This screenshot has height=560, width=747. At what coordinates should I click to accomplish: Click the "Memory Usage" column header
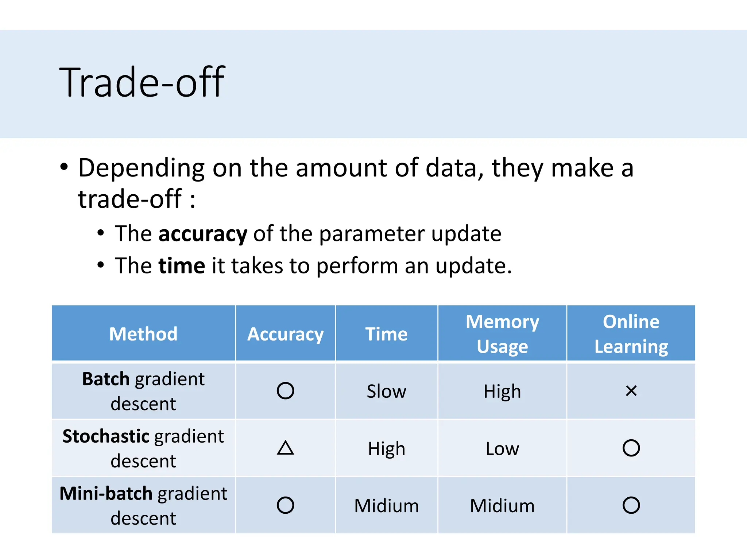502,334
